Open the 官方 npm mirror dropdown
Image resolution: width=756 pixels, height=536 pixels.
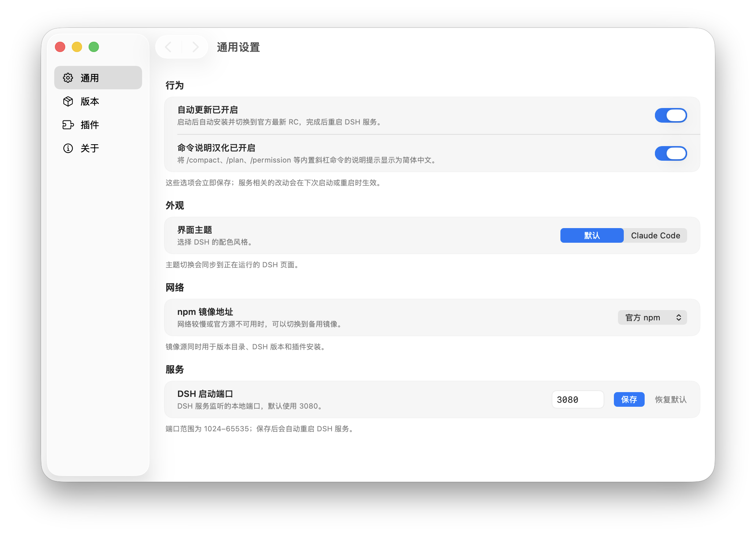click(652, 317)
